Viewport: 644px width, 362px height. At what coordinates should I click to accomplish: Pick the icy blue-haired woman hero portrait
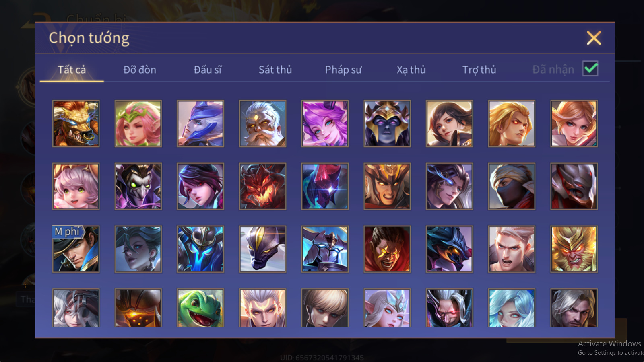click(x=512, y=308)
